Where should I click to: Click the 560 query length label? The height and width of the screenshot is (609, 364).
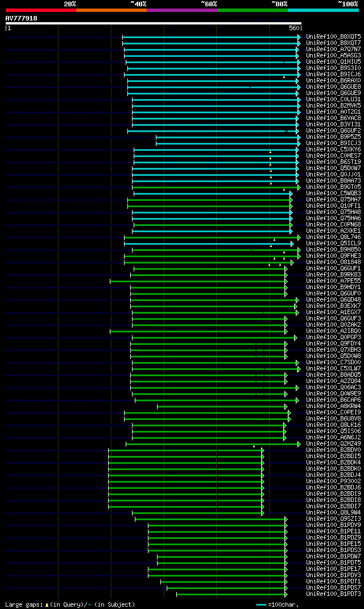click(x=294, y=28)
